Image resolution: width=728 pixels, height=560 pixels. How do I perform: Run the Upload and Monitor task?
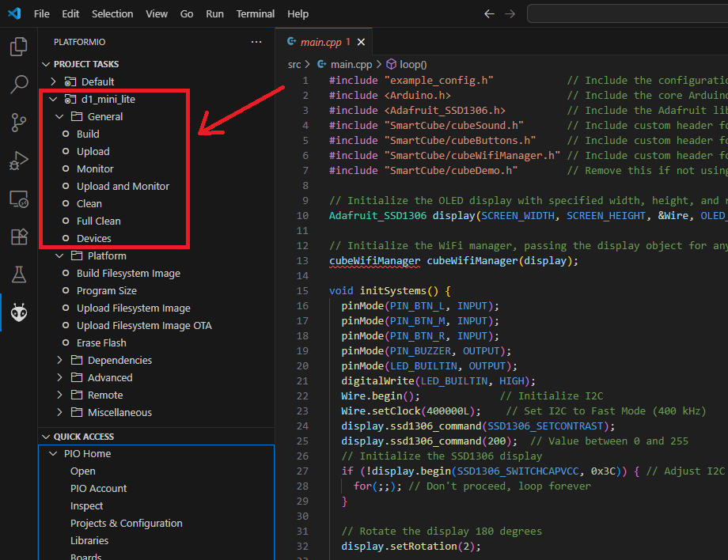pos(123,186)
